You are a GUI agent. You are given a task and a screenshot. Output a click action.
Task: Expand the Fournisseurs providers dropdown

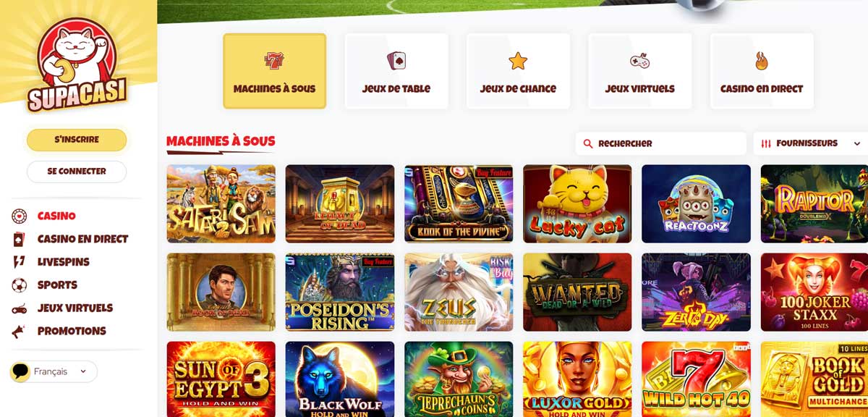click(x=810, y=143)
